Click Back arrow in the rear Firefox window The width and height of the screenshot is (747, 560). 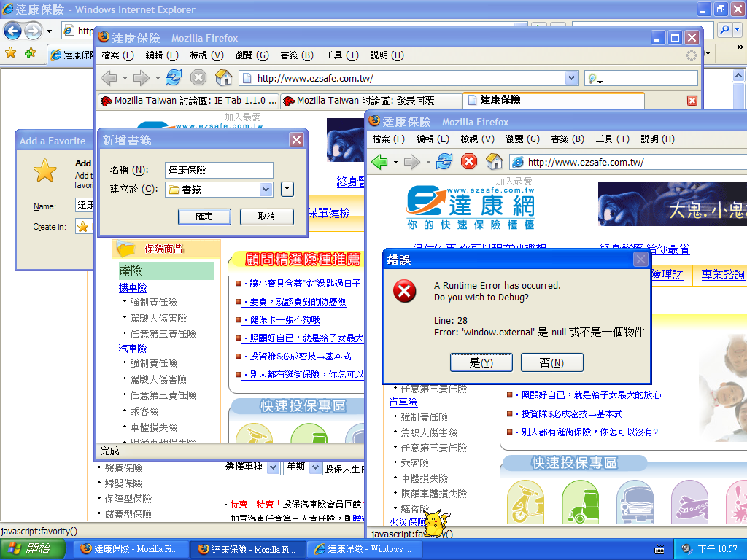click(x=109, y=77)
